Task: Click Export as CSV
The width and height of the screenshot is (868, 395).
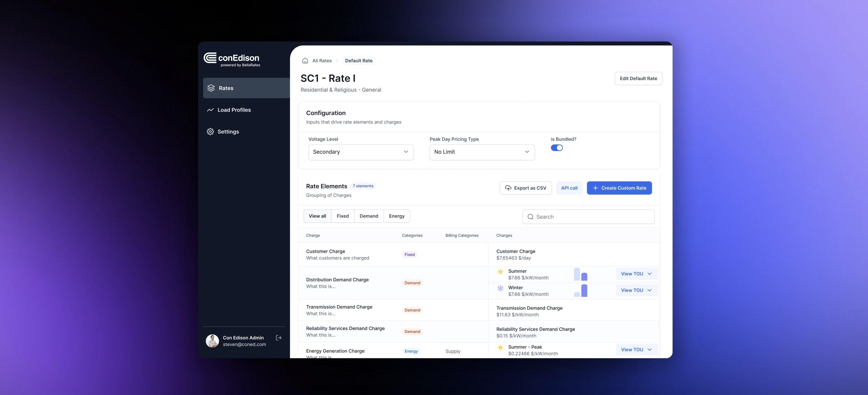Action: click(x=525, y=188)
